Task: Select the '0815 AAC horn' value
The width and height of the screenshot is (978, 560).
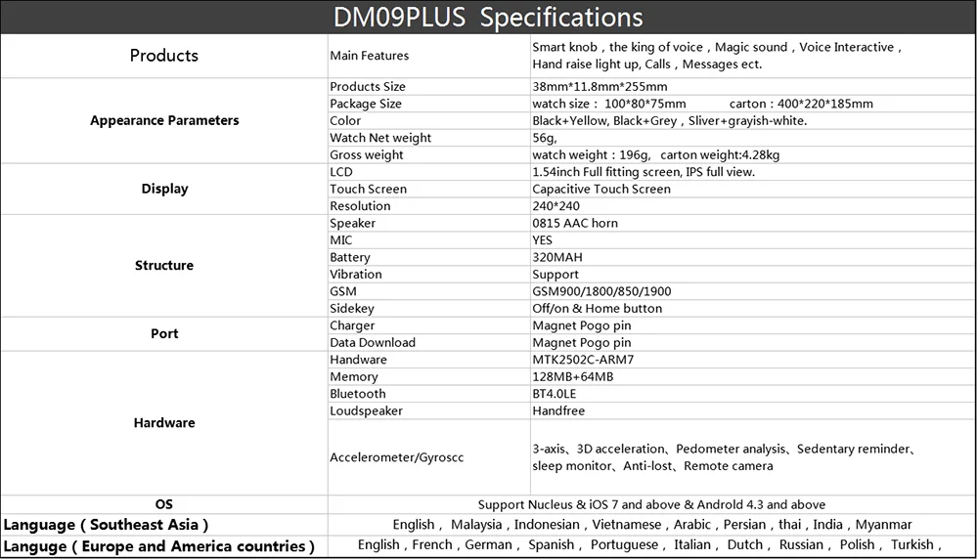Action: [575, 223]
